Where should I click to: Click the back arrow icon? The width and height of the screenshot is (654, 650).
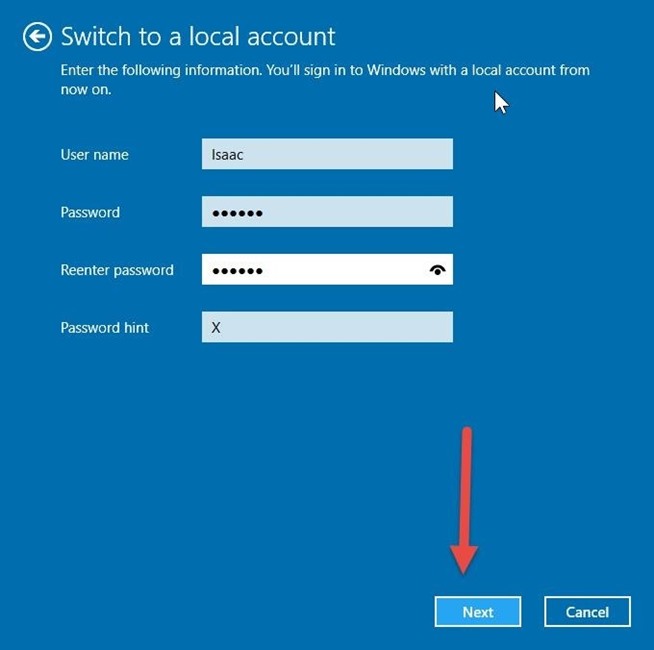coord(37,38)
